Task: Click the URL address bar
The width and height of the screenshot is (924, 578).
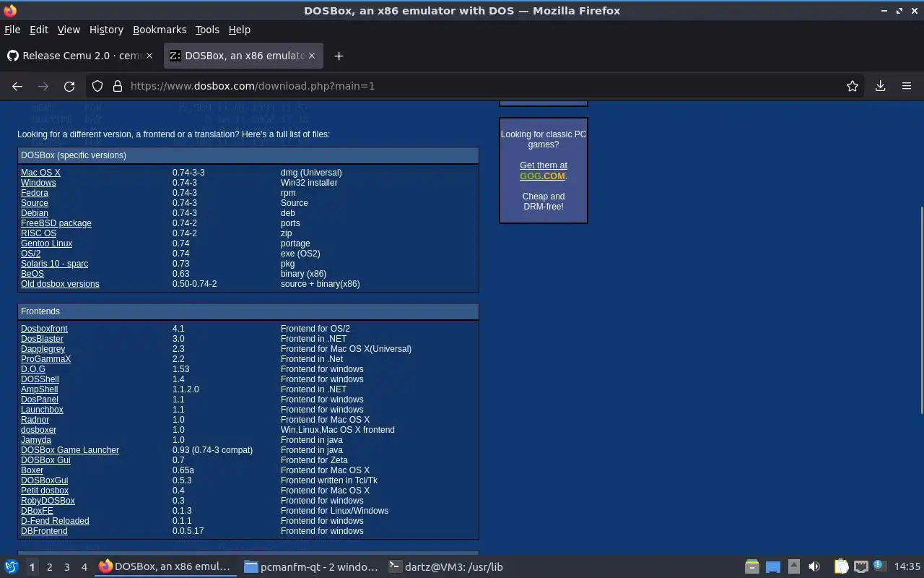Action: tap(476, 86)
